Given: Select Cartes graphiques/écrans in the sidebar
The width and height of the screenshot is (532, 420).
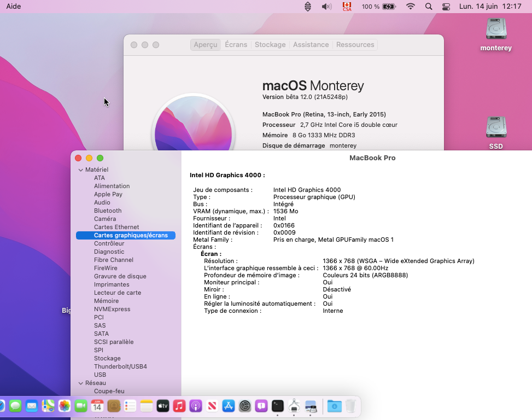Looking at the screenshot, I should coord(126,235).
